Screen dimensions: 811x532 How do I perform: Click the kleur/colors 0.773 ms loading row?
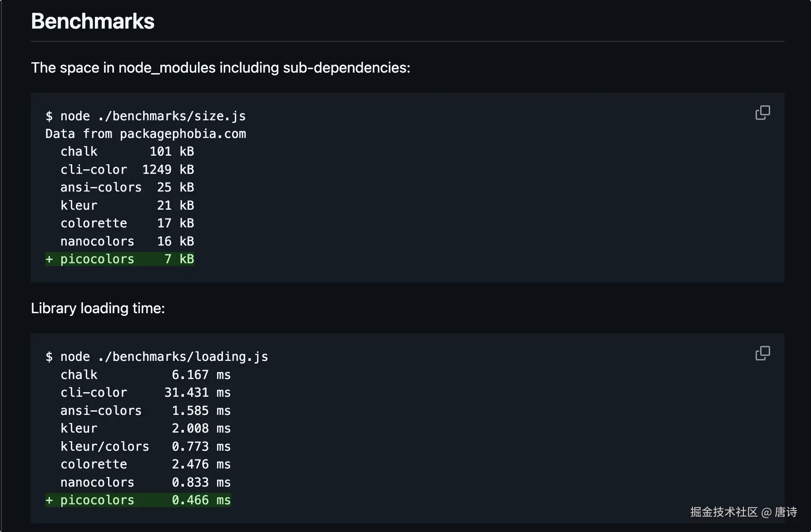pyautogui.click(x=145, y=447)
